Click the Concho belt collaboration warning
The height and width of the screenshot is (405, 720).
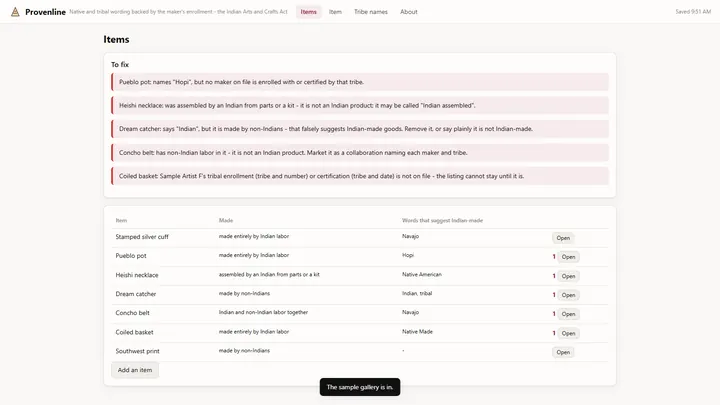click(x=360, y=152)
